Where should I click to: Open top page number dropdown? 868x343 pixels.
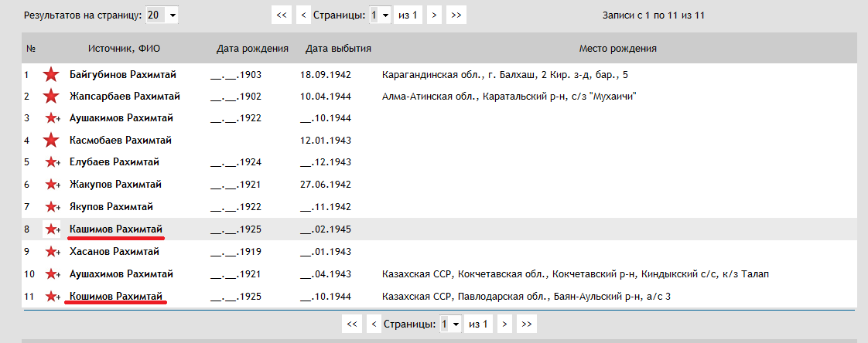381,15
